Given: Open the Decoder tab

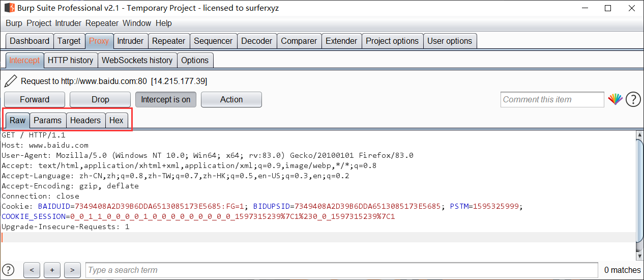Looking at the screenshot, I should 257,41.
